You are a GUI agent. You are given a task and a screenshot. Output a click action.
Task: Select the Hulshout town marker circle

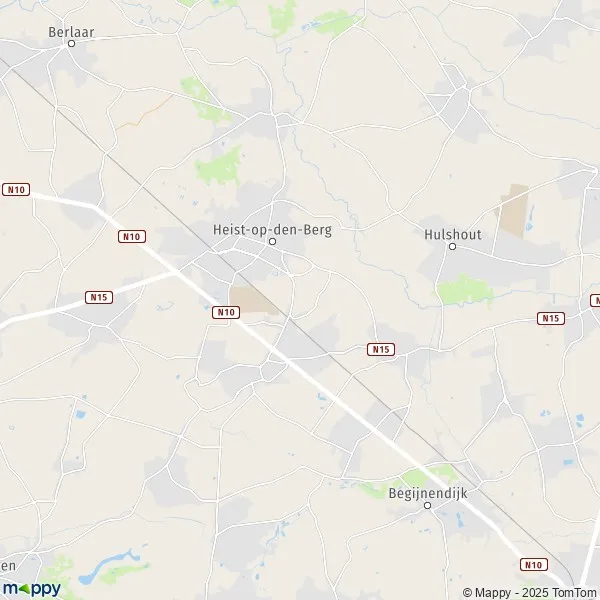coord(452,246)
